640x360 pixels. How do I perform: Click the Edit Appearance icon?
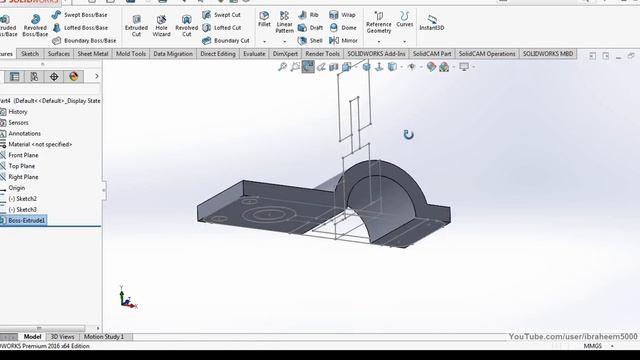pos(431,67)
